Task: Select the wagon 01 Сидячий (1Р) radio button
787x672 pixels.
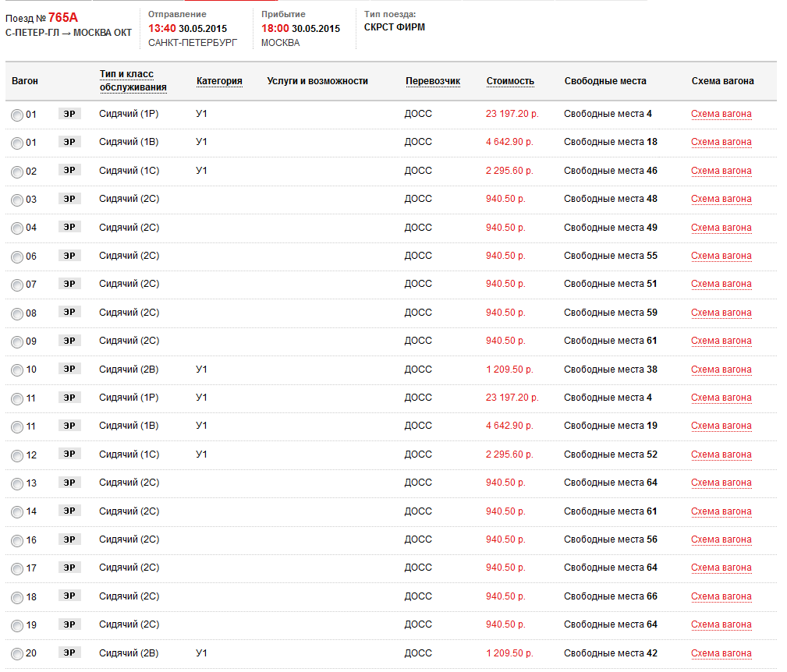Action: tap(17, 115)
